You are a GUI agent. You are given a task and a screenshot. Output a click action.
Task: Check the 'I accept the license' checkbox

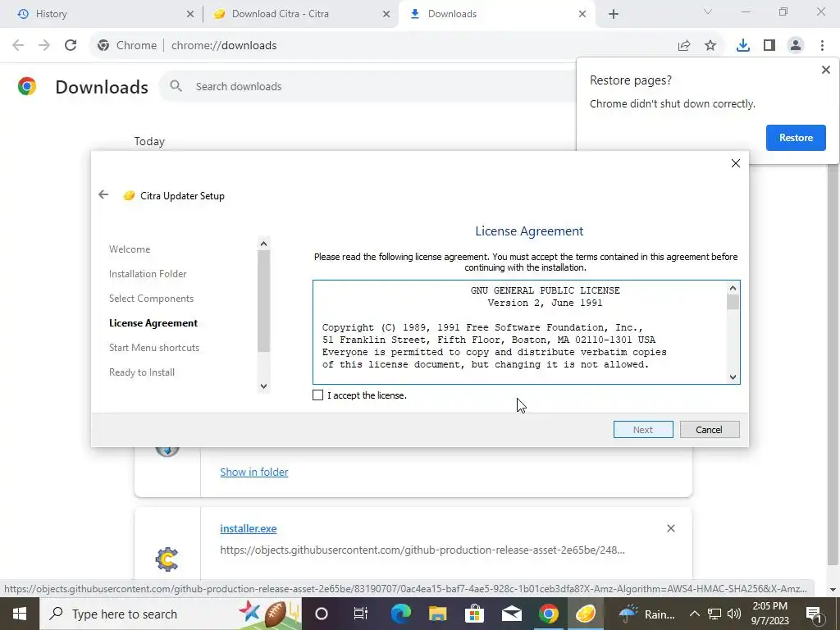coord(317,395)
